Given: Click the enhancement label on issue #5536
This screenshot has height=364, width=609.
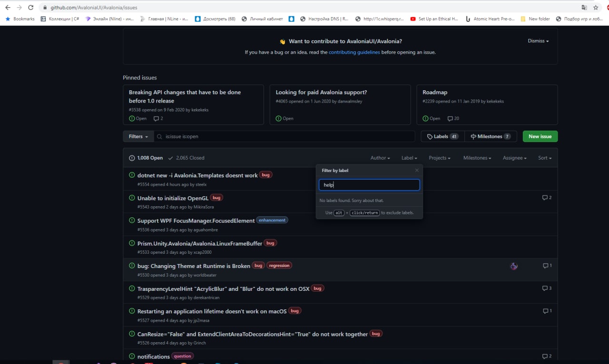Looking at the screenshot, I should point(273,220).
